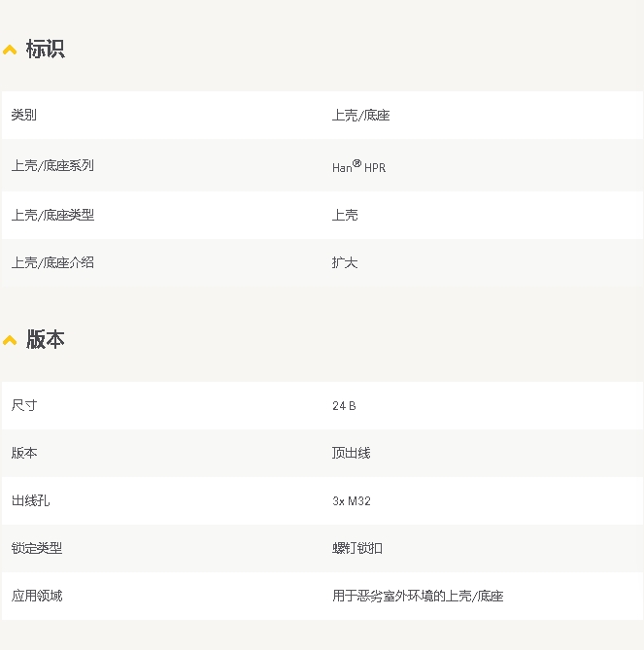The height and width of the screenshot is (650, 644).
Task: Collapse the 版本 section using its yellow chevron
Action: pyautogui.click(x=10, y=340)
